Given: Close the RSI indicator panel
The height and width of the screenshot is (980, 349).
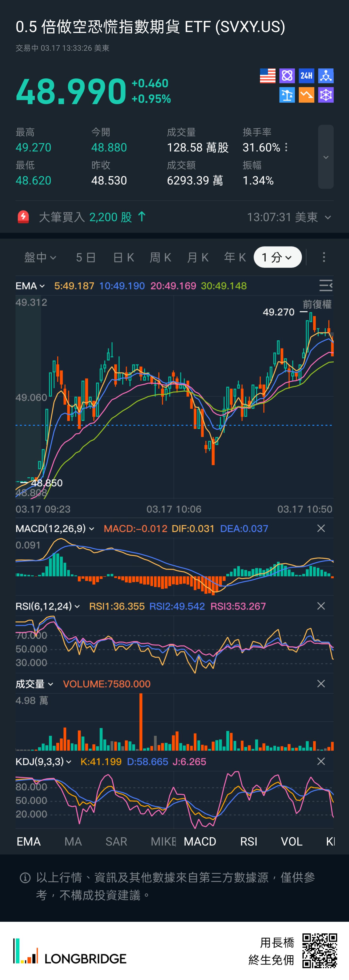Looking at the screenshot, I should pos(321,606).
